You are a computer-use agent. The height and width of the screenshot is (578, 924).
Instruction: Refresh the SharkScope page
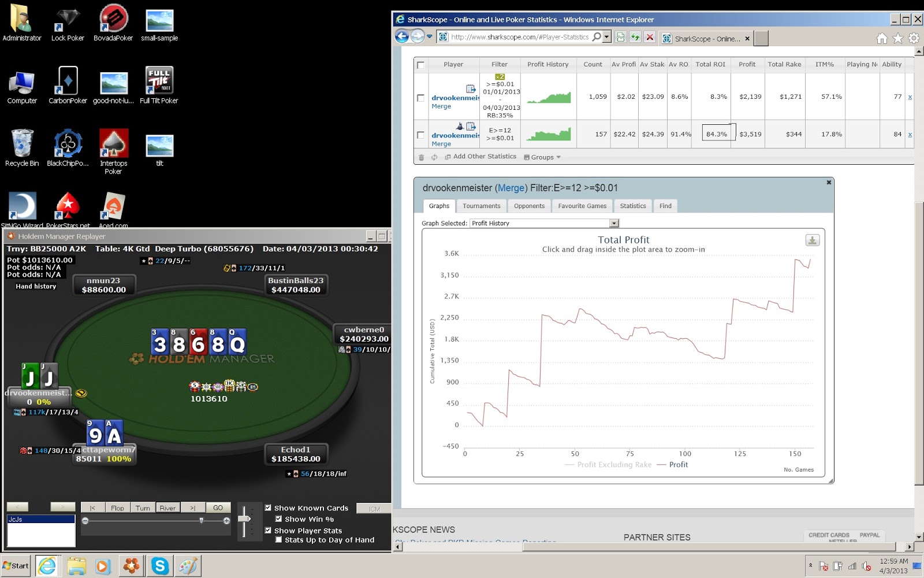click(635, 37)
